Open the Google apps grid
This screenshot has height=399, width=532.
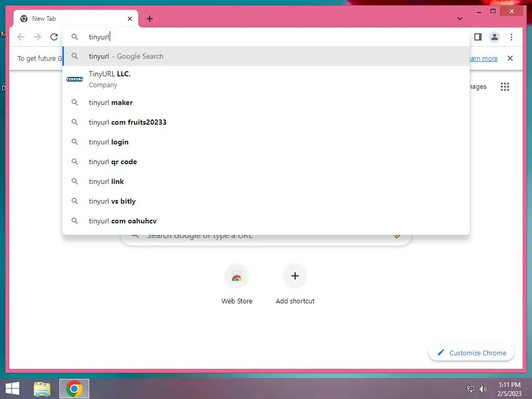pyautogui.click(x=505, y=87)
